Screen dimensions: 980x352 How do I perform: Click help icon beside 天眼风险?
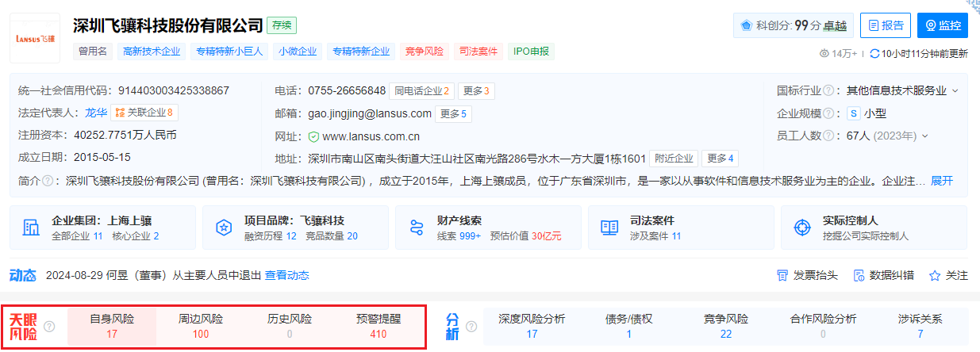click(49, 326)
